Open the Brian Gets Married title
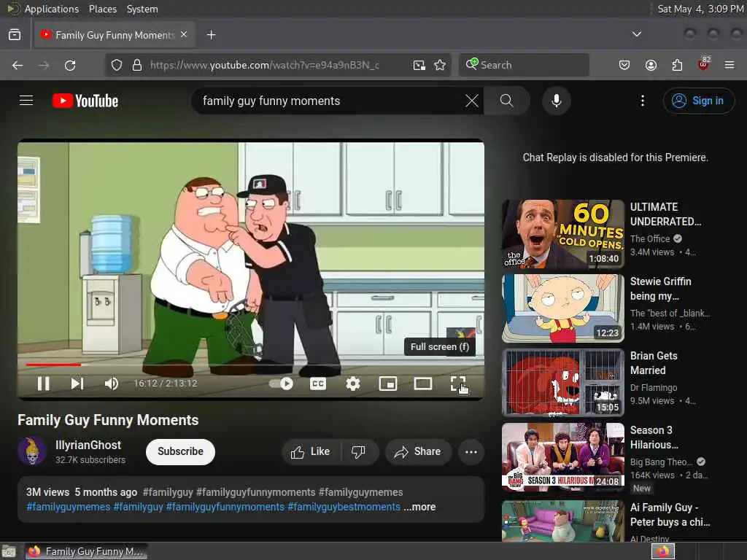This screenshot has width=747, height=560. click(654, 363)
